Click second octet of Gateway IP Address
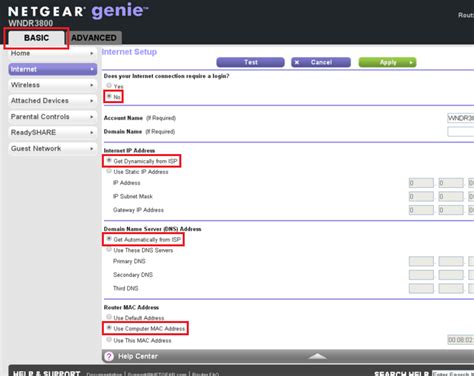The width and height of the screenshot is (474, 376). (x=451, y=210)
